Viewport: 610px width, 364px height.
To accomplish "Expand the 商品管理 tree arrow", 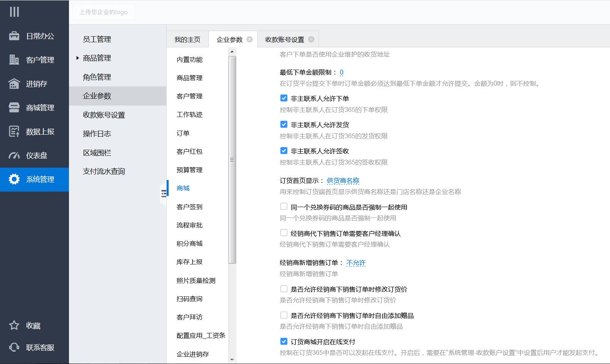I will click(x=78, y=58).
